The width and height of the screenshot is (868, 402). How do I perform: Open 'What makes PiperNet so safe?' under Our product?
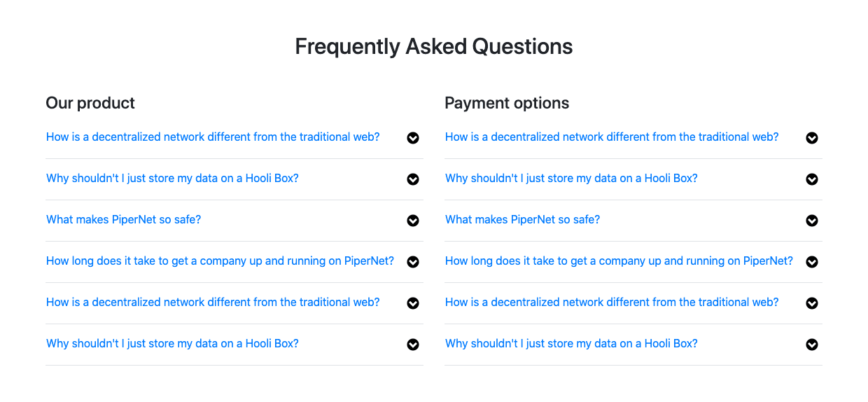(123, 220)
